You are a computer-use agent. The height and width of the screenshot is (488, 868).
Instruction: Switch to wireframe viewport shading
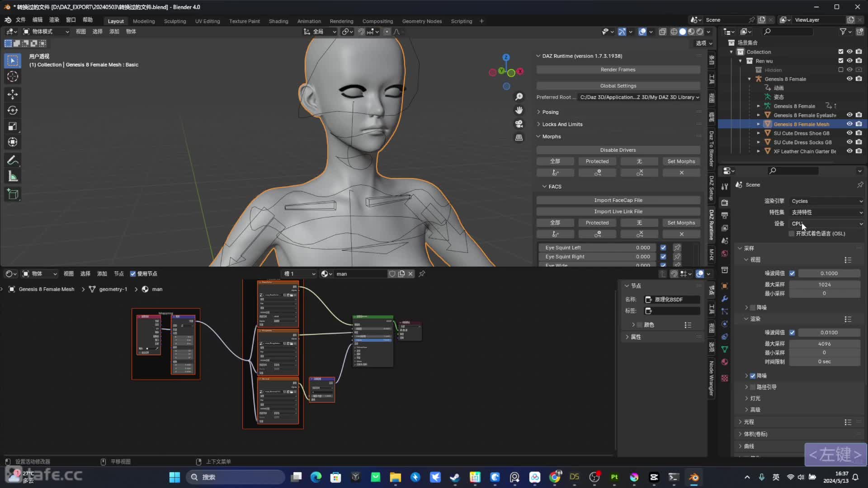click(674, 32)
